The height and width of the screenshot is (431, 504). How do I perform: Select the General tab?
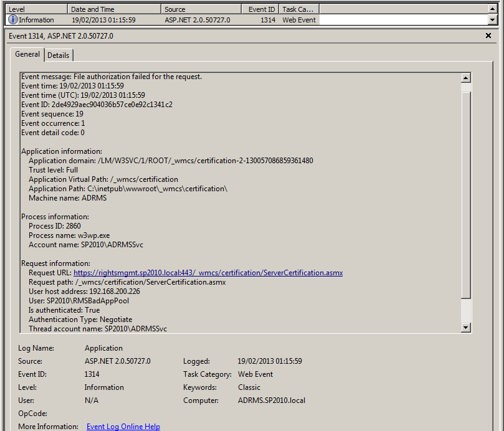(x=27, y=55)
